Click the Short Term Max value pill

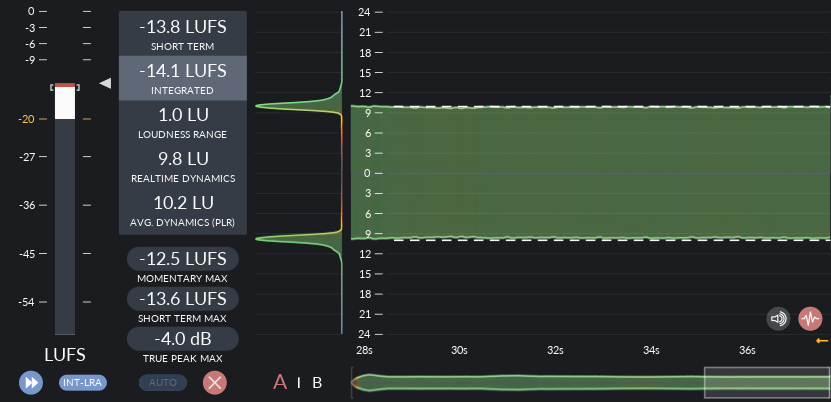click(x=183, y=298)
